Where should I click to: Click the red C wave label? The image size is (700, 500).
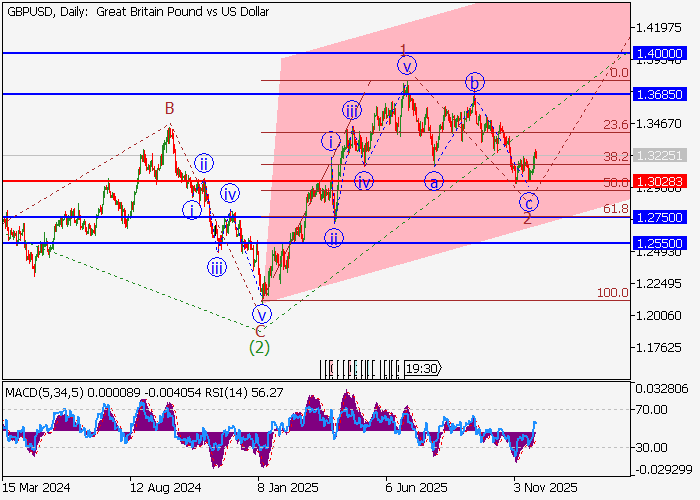coord(260,330)
